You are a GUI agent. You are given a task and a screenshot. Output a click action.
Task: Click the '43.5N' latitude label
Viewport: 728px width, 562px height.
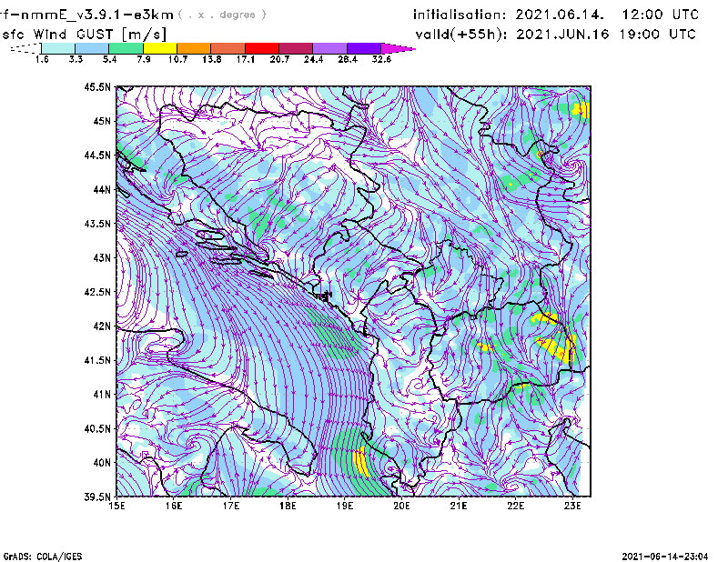point(97,224)
